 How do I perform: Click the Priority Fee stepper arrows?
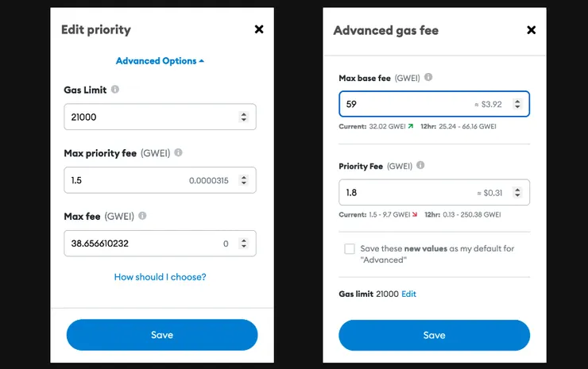pyautogui.click(x=517, y=192)
